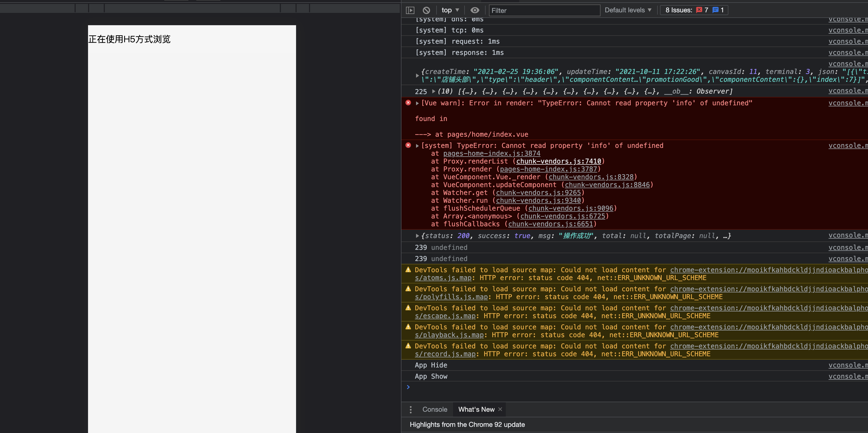The width and height of the screenshot is (868, 433).
Task: Open the three-dot drawer menu
Action: [x=410, y=409]
